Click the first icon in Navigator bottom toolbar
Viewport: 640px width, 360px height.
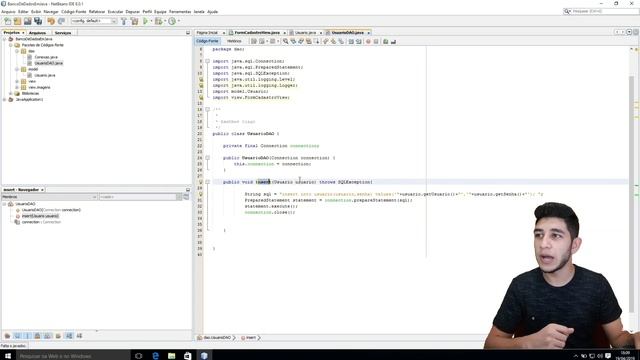pos(7,336)
